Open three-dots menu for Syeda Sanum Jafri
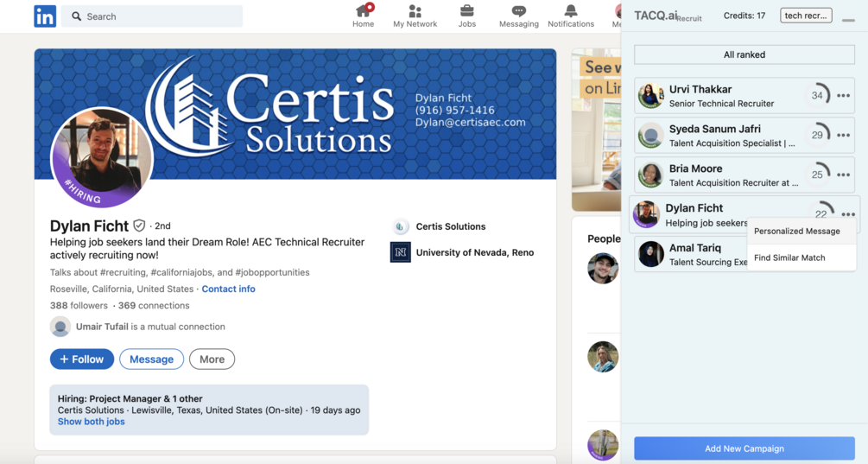The height and width of the screenshot is (464, 868). [x=843, y=135]
